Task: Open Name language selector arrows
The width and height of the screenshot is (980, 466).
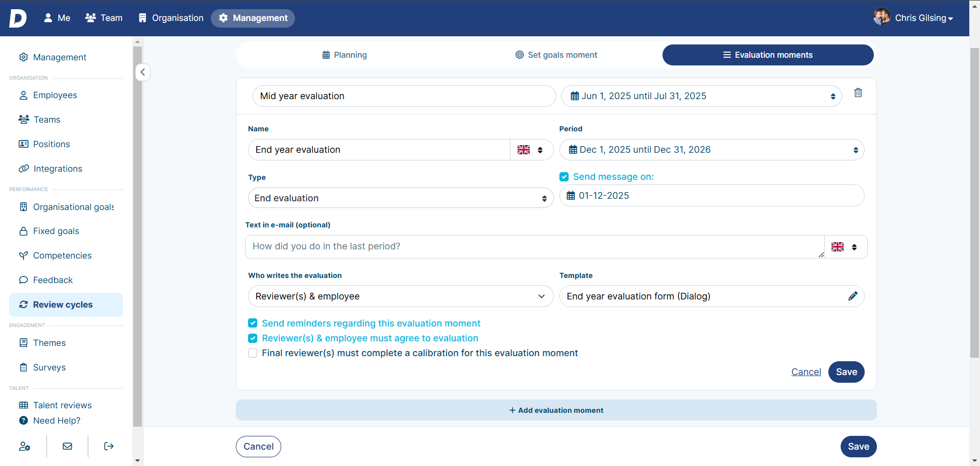Action: point(540,150)
